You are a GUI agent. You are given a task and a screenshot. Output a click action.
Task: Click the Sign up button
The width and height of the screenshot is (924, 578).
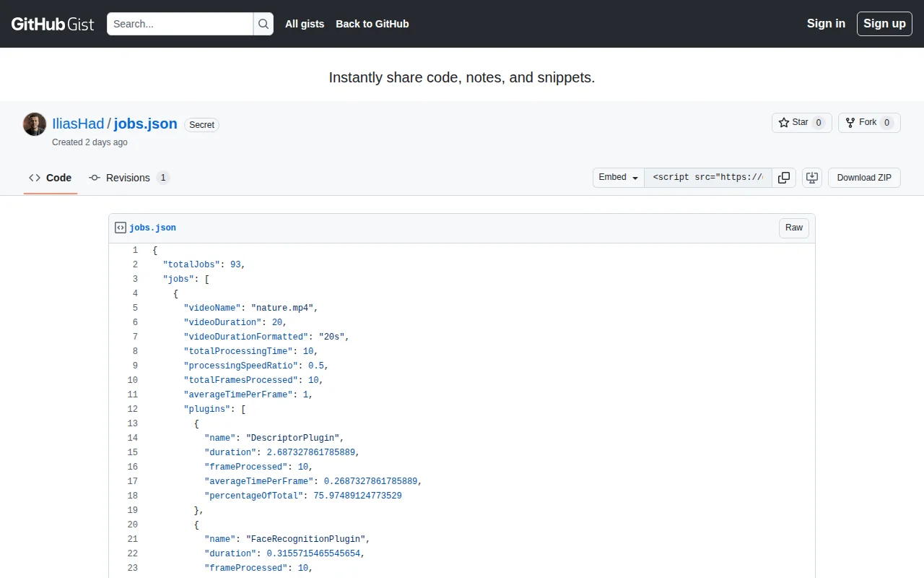click(884, 24)
